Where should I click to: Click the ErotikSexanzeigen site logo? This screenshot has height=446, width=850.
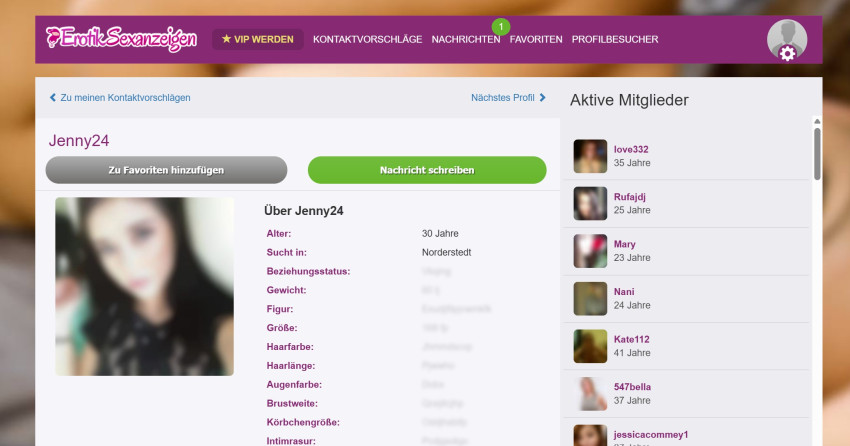click(x=121, y=40)
